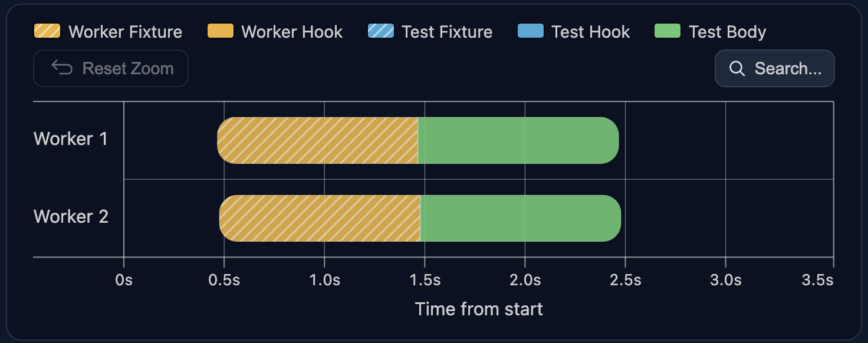Image resolution: width=868 pixels, height=343 pixels.
Task: Click the Worker 1 row label
Action: (71, 139)
